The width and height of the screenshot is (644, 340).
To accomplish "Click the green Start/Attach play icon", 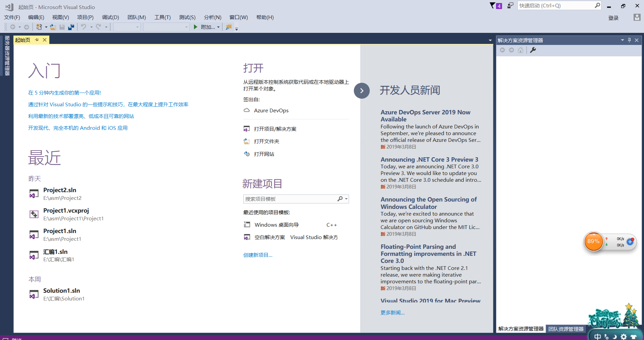I will (x=196, y=27).
